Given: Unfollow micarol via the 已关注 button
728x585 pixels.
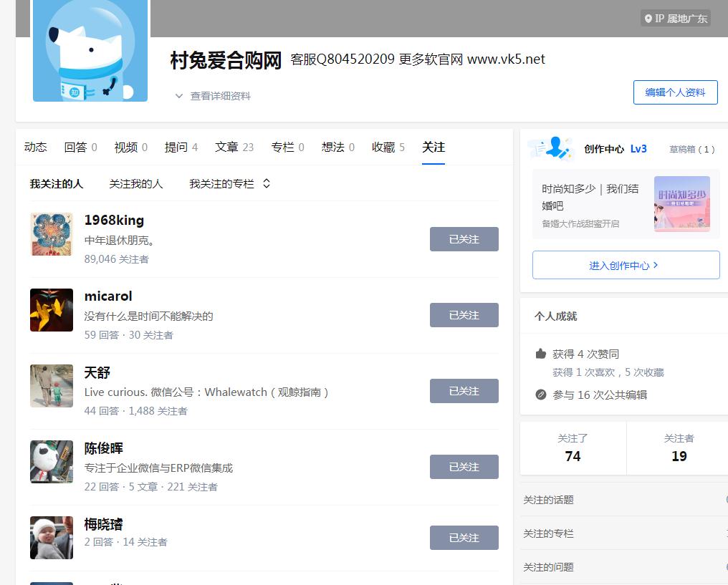Looking at the screenshot, I should tap(464, 315).
